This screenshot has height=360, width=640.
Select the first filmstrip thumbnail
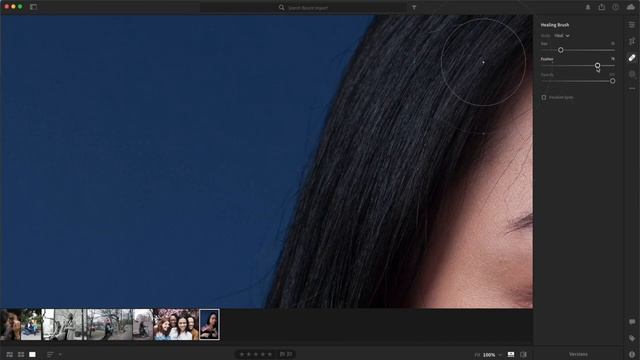(x=10, y=324)
